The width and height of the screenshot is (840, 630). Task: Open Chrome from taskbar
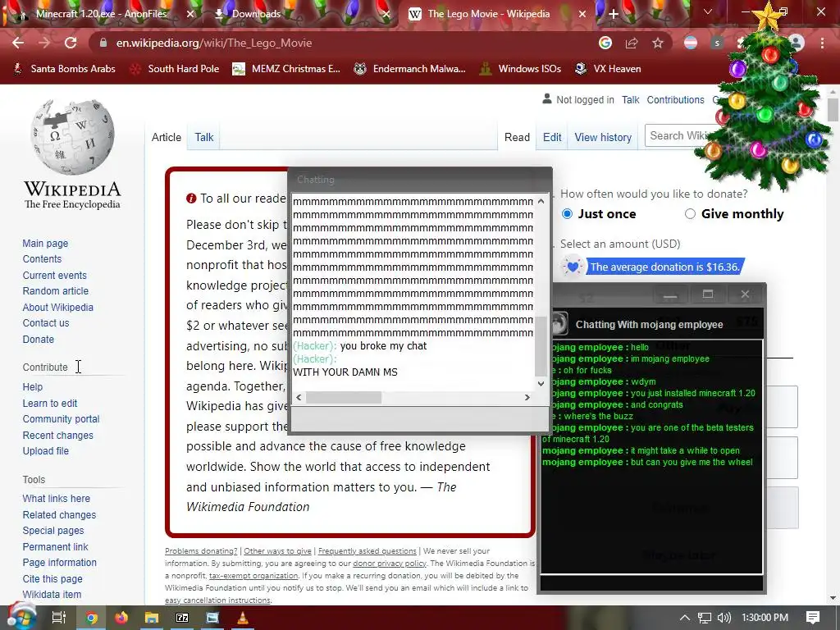92,618
